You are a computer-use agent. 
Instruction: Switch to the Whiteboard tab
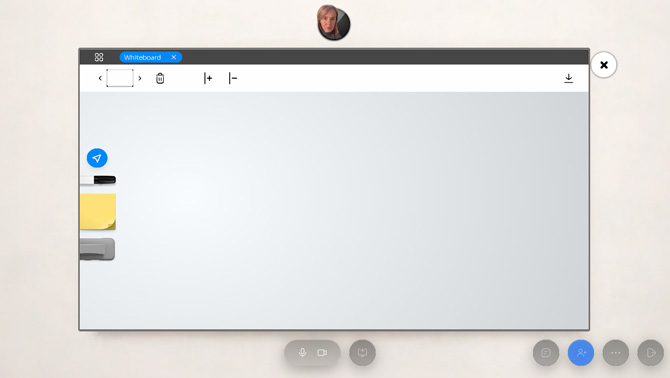pos(142,57)
